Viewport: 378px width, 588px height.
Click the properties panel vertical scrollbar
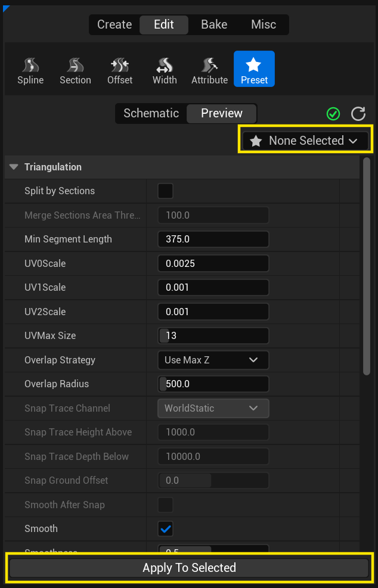[366, 266]
